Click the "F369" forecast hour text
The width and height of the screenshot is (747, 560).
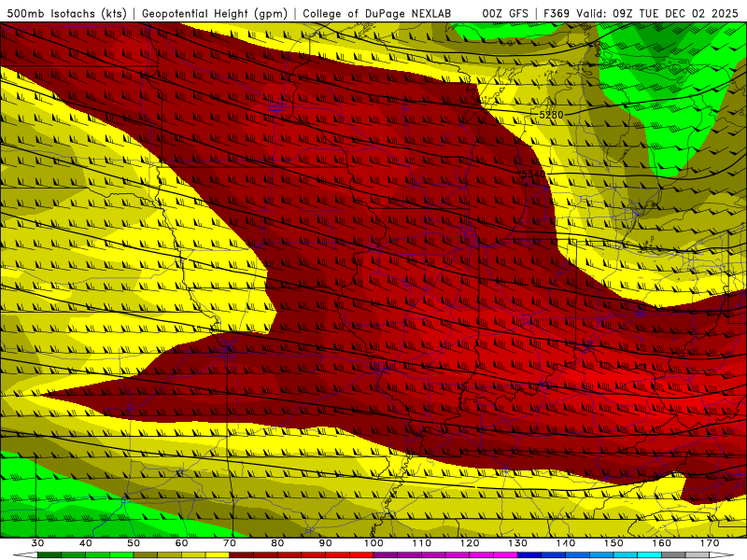[x=557, y=13]
